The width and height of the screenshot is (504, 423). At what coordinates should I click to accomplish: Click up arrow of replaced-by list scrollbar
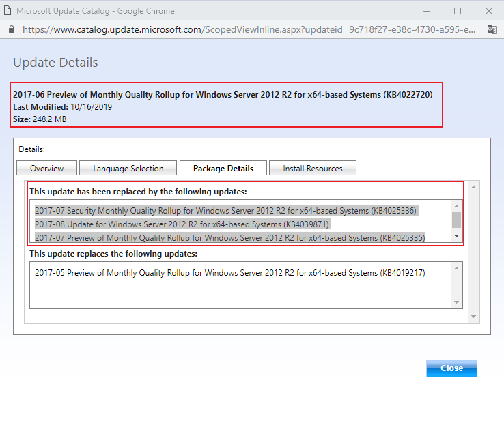[x=456, y=206]
